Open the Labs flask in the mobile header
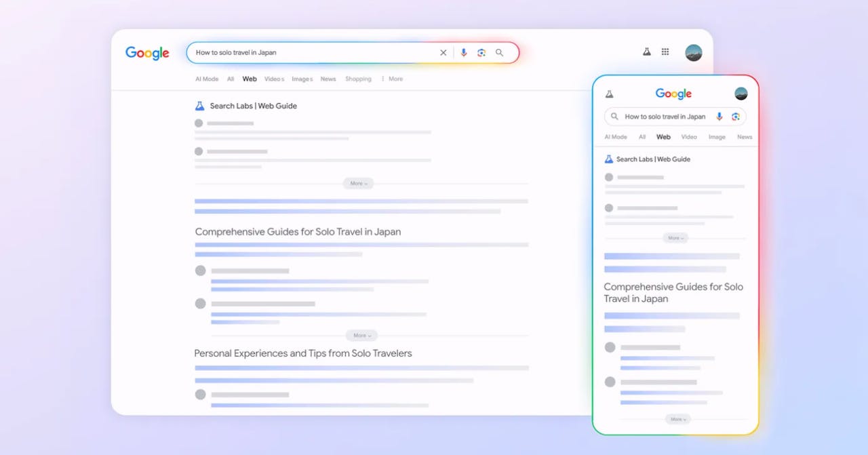 (x=609, y=94)
